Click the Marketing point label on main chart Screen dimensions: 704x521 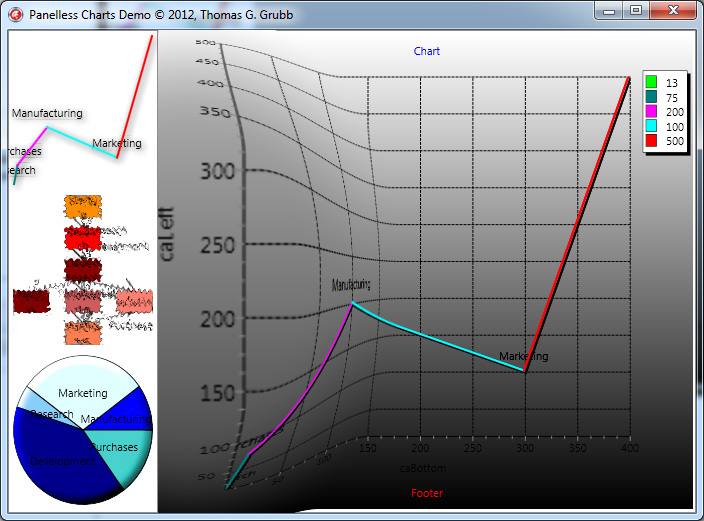(523, 356)
